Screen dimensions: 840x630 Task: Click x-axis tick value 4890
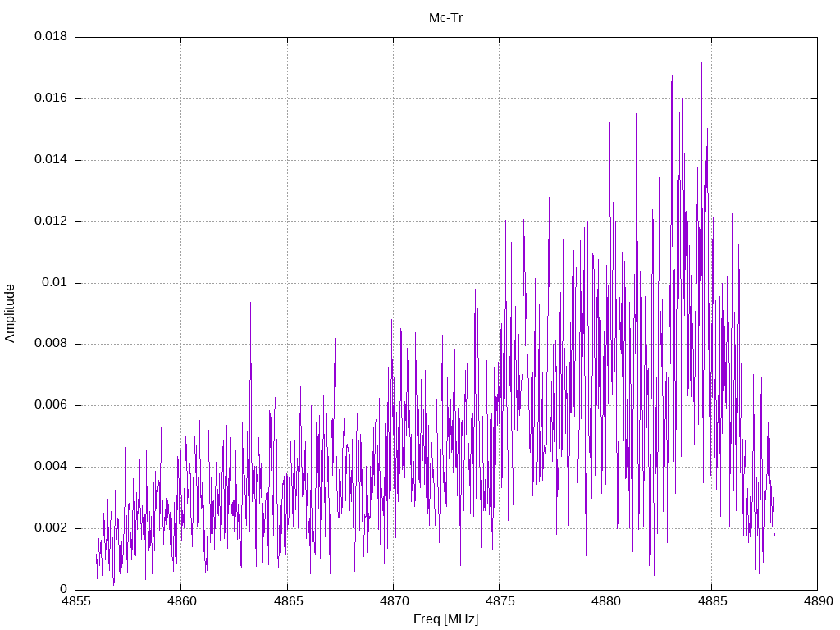tap(818, 601)
